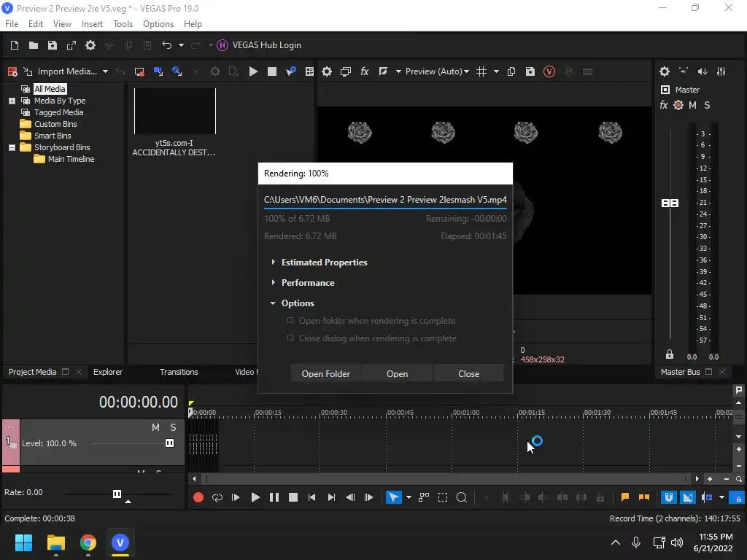The width and height of the screenshot is (747, 560).
Task: Check Open folder when rendering is complete
Action: click(x=290, y=321)
